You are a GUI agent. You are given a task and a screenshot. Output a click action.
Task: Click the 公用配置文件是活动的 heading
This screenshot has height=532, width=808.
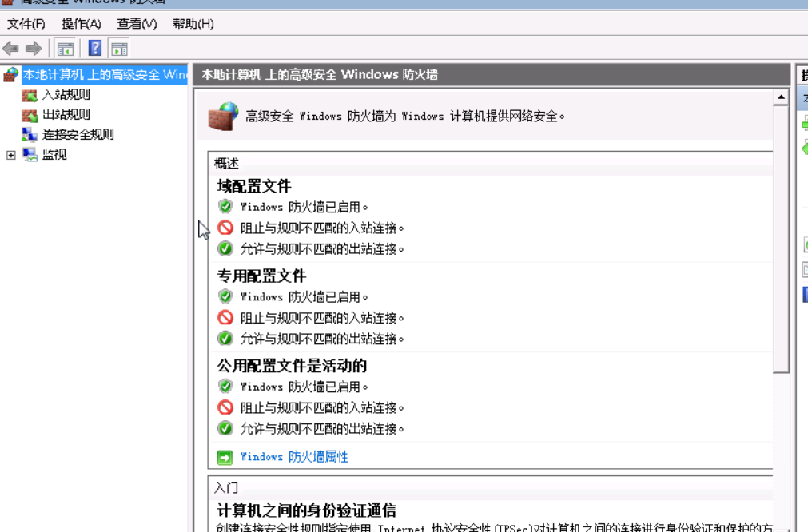[x=292, y=366]
